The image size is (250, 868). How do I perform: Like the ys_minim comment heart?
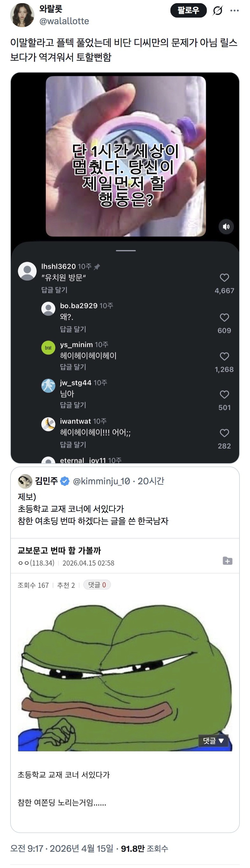(225, 357)
